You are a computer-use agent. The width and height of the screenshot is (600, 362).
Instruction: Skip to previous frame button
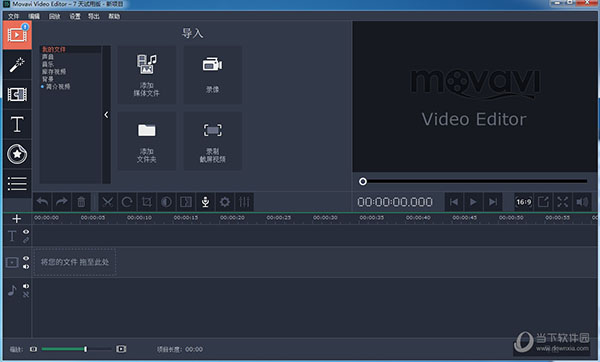coord(454,202)
